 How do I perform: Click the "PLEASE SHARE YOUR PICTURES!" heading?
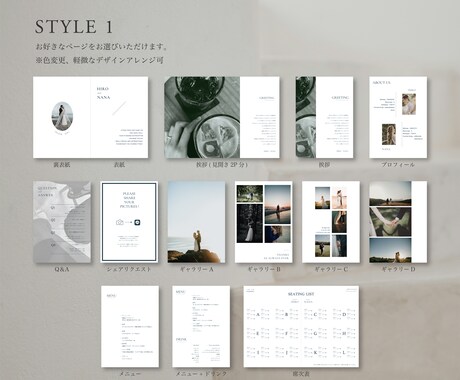coord(129,200)
